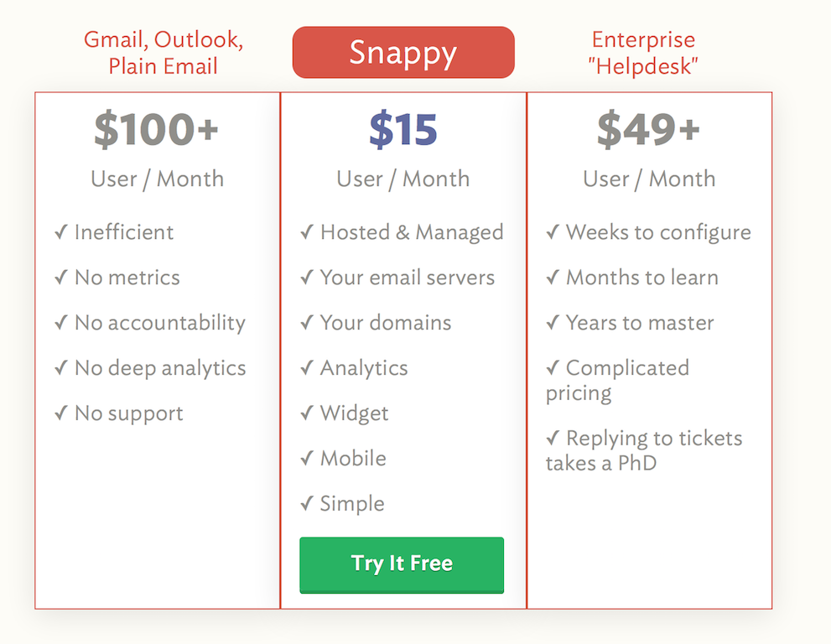831x644 pixels.
Task: Click the Enterprise "Helpdesk" heading
Action: [643, 53]
